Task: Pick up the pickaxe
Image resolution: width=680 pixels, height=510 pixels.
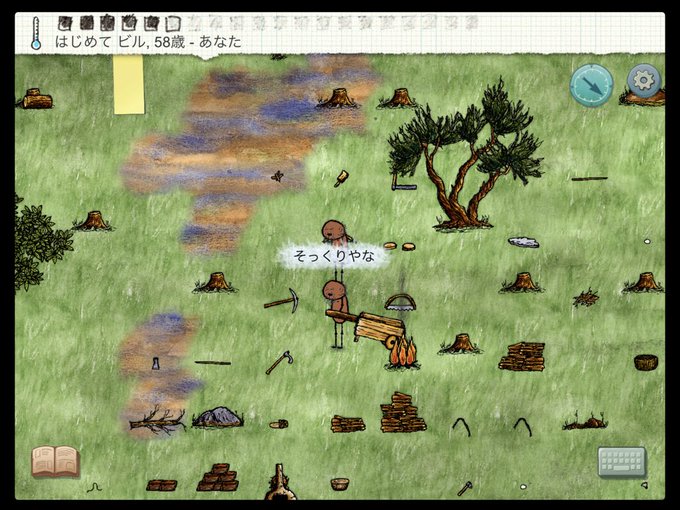Action: 281,300
